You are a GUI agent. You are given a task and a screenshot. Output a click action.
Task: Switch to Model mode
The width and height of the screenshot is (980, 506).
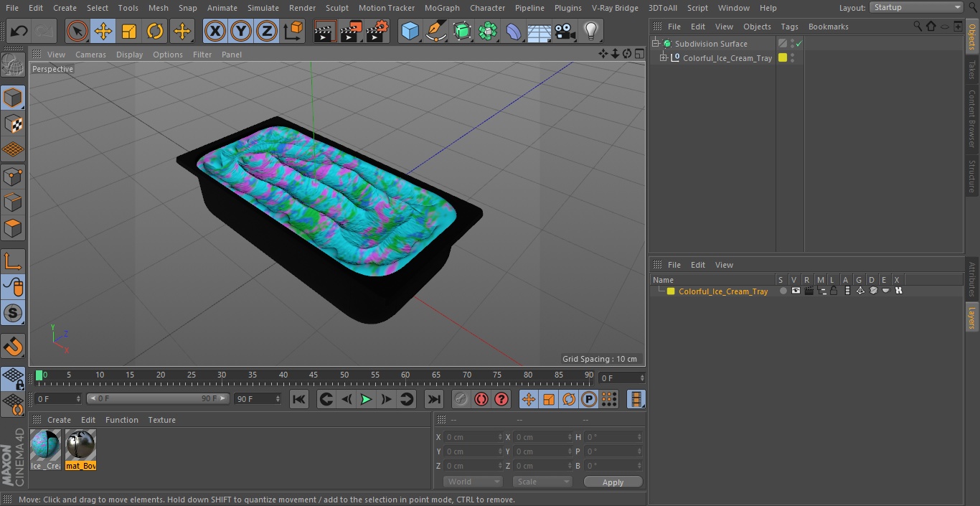pyautogui.click(x=13, y=98)
